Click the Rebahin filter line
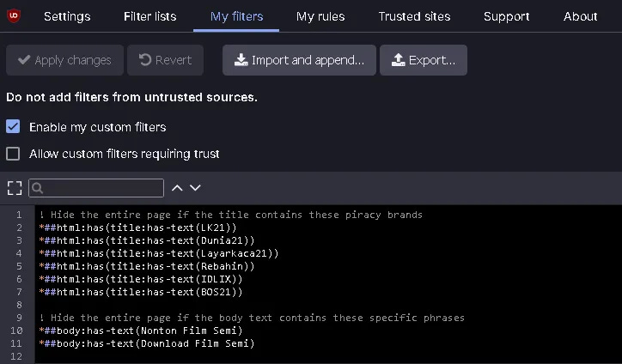 [x=147, y=266]
